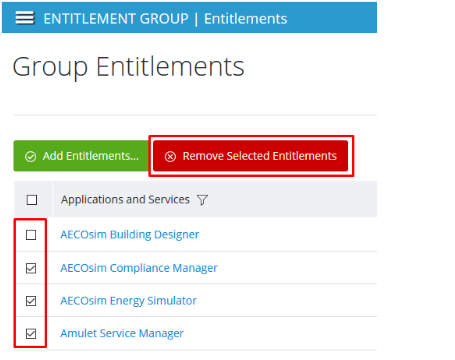Screen dimensions: 455x360
Task: Click the blue header bar right of Entitlements
Action: click(332, 18)
